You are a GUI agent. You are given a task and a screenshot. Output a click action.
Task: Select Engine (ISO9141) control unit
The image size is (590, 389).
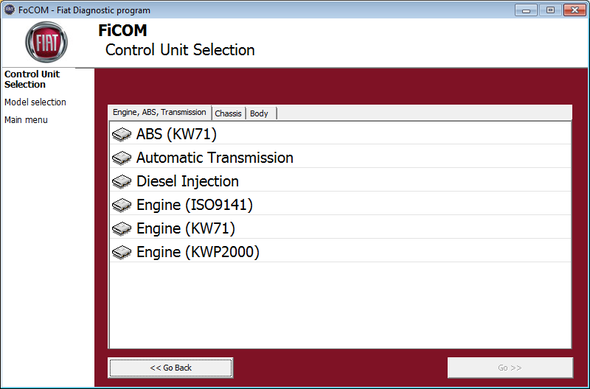[341, 205]
